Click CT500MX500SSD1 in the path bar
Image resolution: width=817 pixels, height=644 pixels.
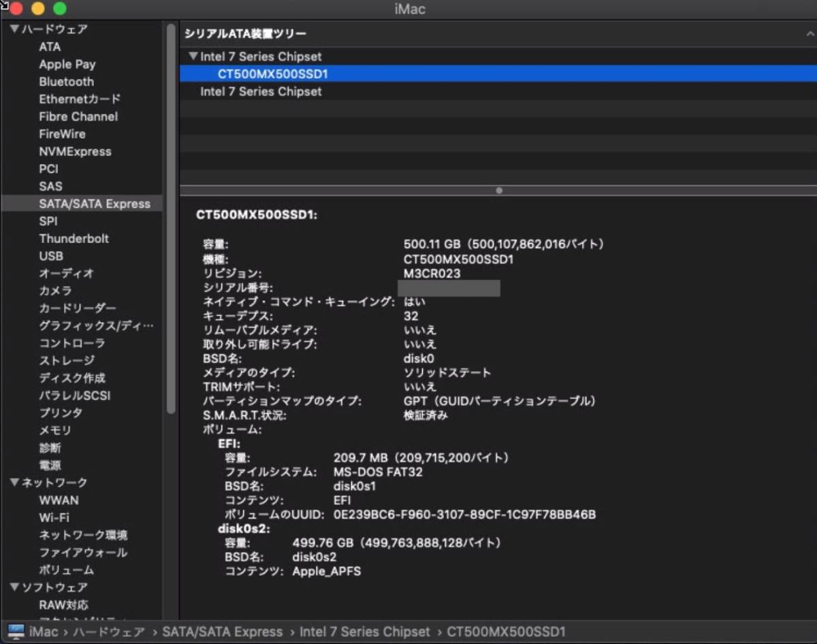507,632
